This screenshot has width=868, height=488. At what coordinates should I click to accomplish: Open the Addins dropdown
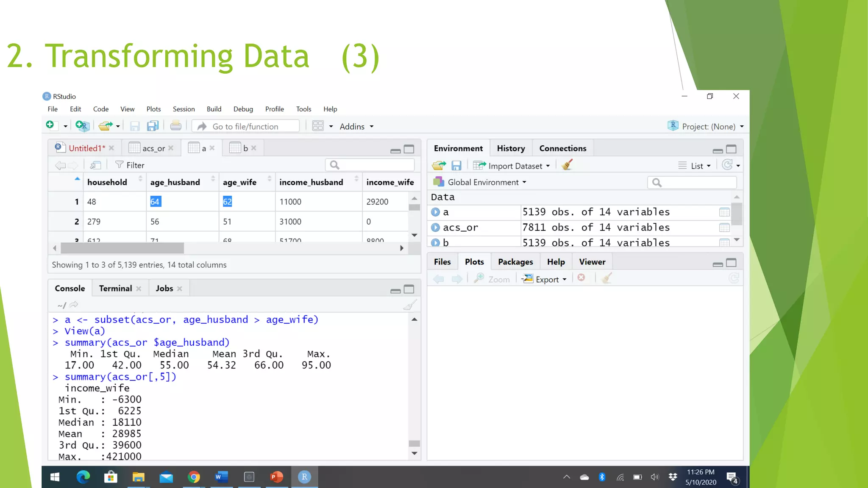(x=356, y=126)
